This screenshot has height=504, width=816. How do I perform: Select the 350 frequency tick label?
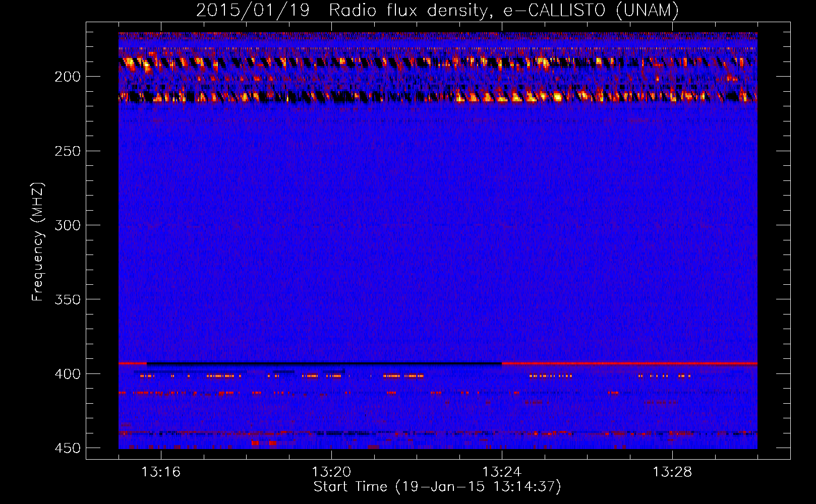(x=68, y=299)
